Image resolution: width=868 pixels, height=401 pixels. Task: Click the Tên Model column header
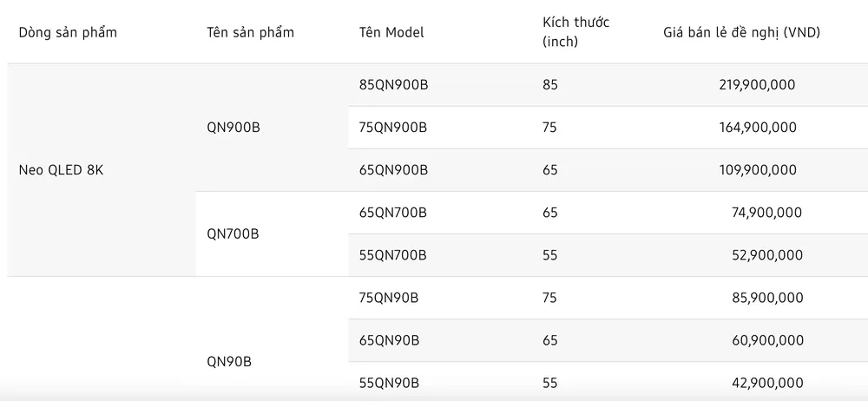click(391, 33)
